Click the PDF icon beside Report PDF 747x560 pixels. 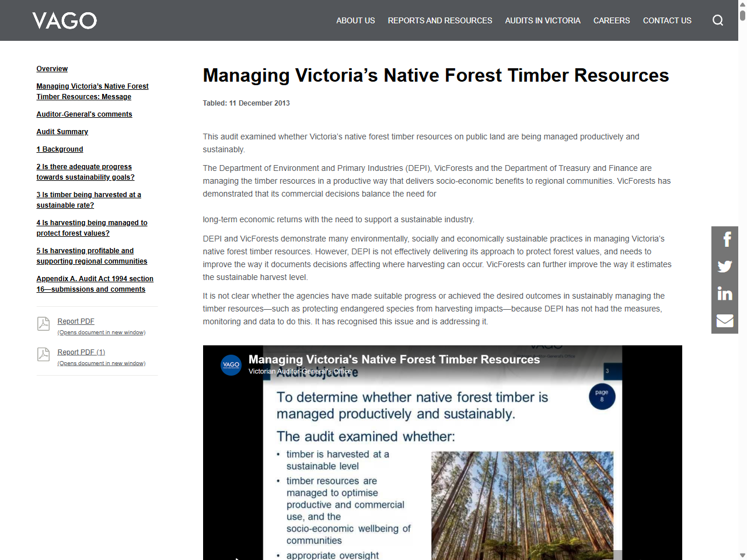coord(43,324)
